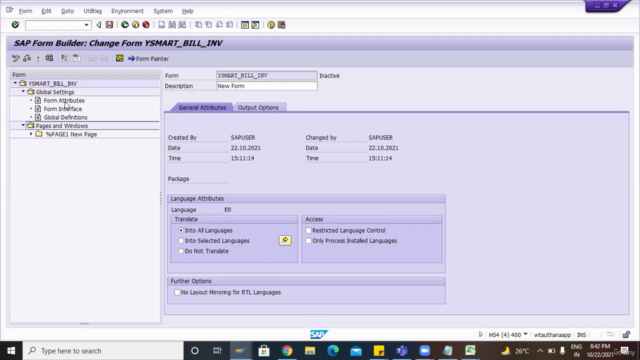
Task: Open the Goto menu
Action: [x=67, y=11]
